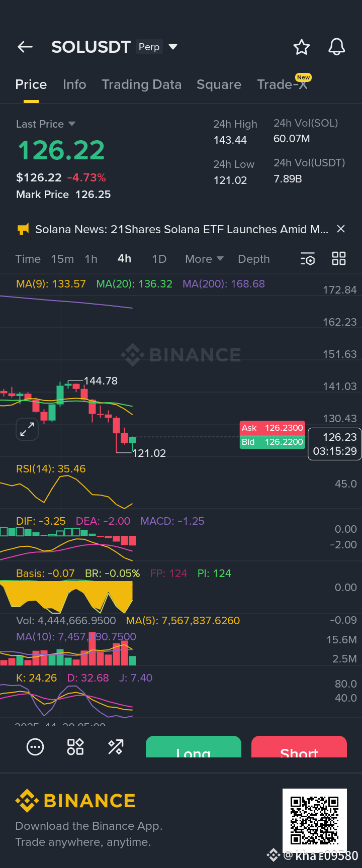
Task: Tap the -4.73% change value
Action: pos(86,177)
